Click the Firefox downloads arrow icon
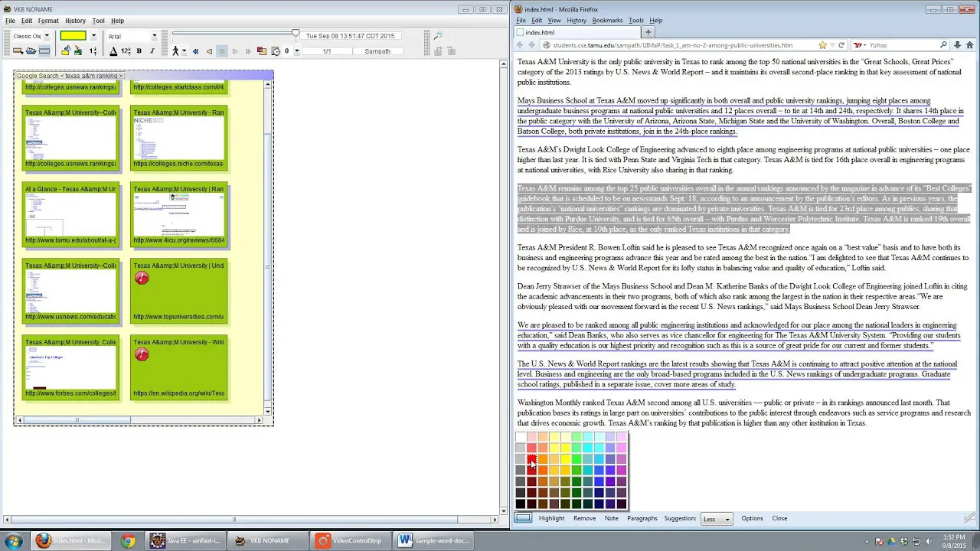This screenshot has height=551, width=980. click(x=957, y=45)
